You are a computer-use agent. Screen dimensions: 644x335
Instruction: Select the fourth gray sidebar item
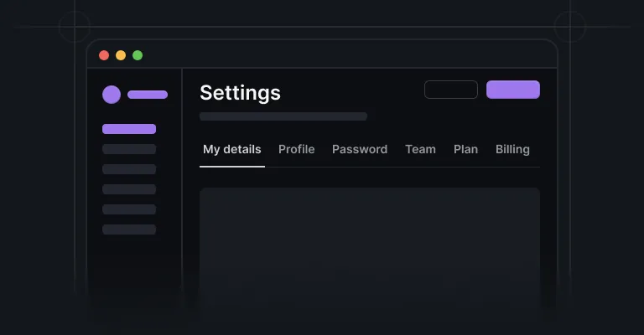[x=129, y=209]
